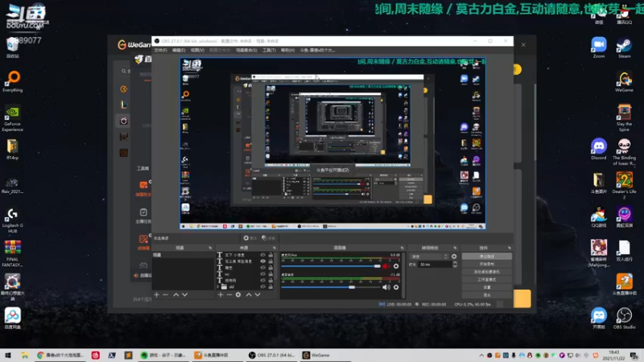Toggle visibility of the 左上角 source
Viewport: 644px width, 362px height.
263,261
